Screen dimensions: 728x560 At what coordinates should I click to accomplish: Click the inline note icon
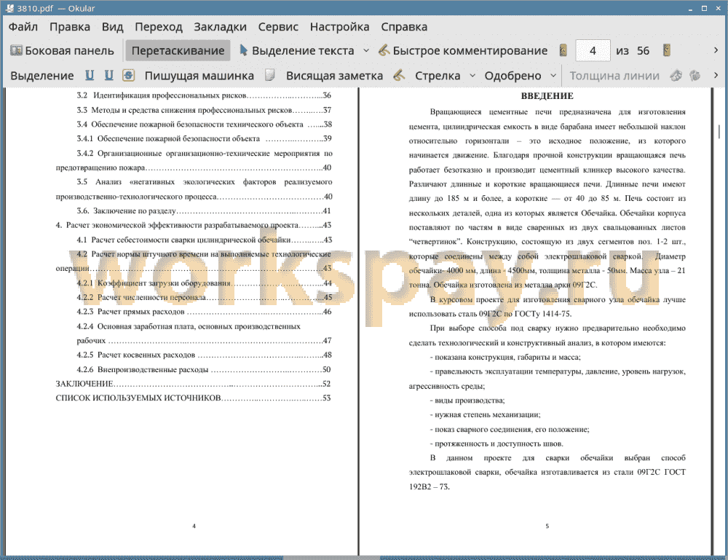tap(270, 76)
